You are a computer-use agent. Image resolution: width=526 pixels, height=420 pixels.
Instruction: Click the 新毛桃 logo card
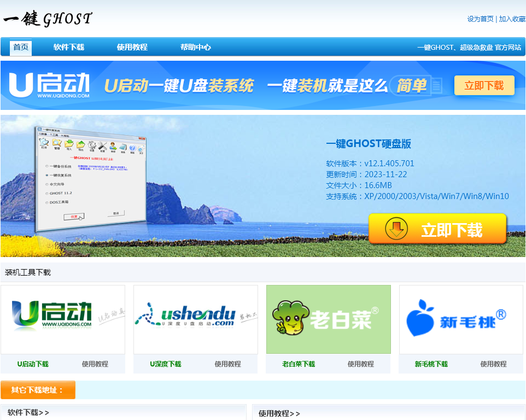461,319
